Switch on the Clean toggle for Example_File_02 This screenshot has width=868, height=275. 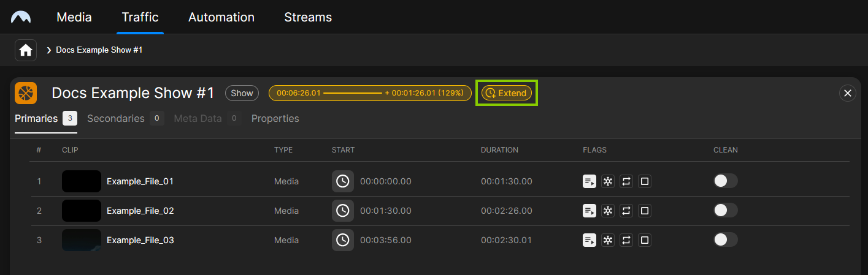tap(725, 211)
